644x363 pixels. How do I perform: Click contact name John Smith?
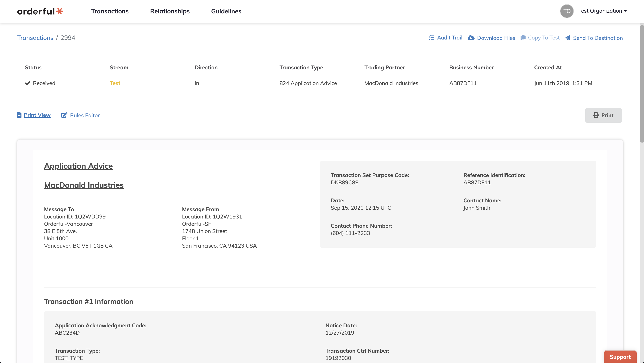pyautogui.click(x=476, y=208)
